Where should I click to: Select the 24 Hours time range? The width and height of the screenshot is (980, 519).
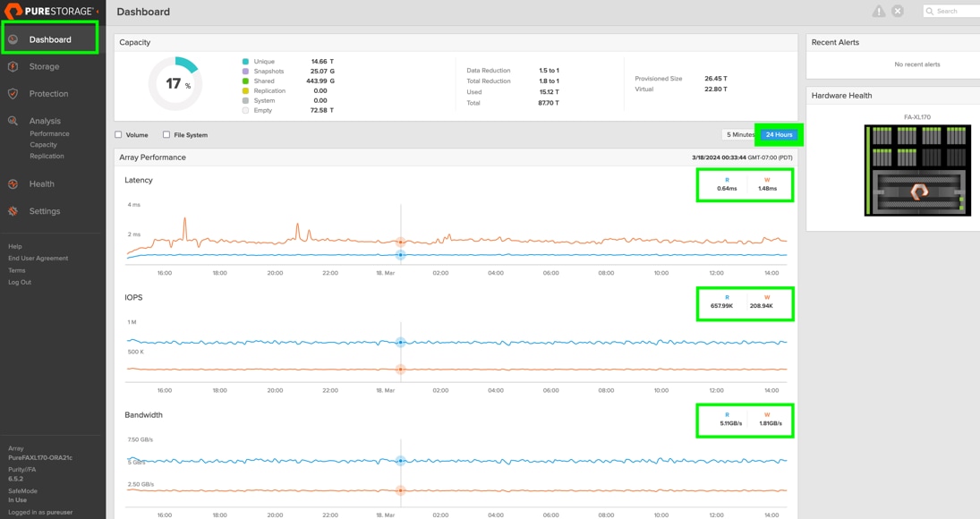(x=779, y=135)
